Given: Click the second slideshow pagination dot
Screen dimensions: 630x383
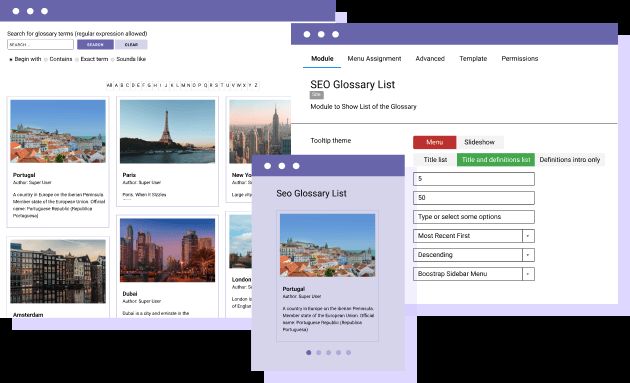Looking at the screenshot, I should coord(319,352).
